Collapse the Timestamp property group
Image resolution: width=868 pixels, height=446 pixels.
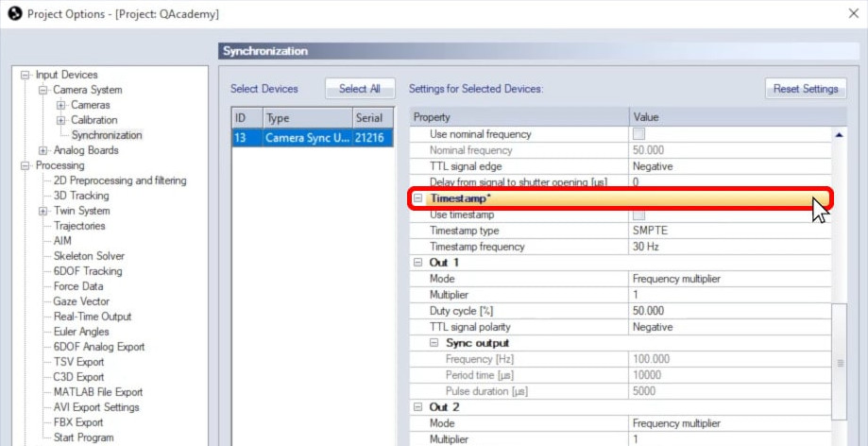point(417,199)
